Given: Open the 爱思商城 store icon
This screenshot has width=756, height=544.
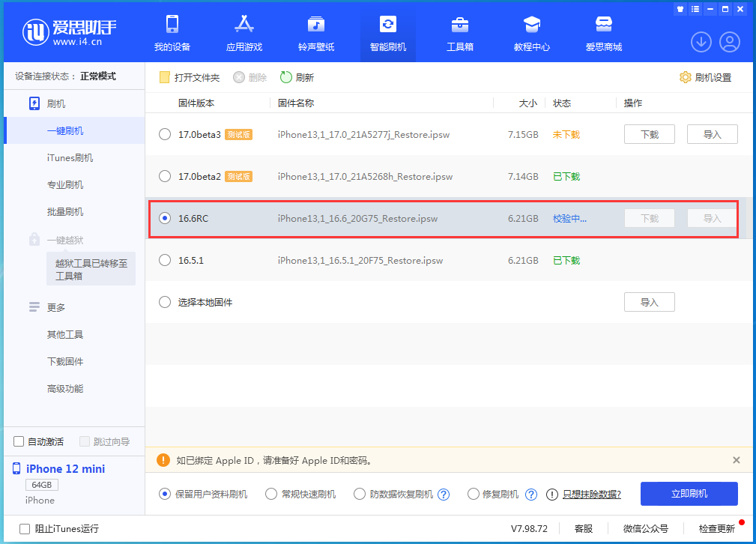Looking at the screenshot, I should [x=604, y=24].
